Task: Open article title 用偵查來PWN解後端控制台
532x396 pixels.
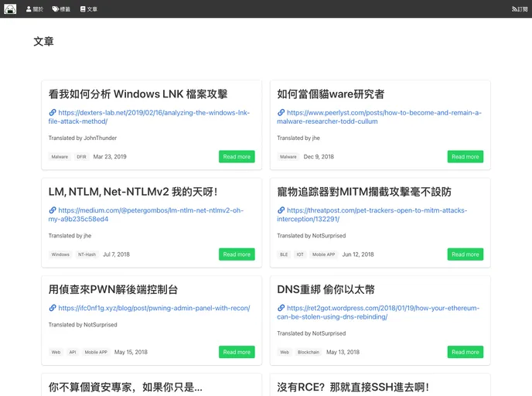Action: tap(113, 289)
